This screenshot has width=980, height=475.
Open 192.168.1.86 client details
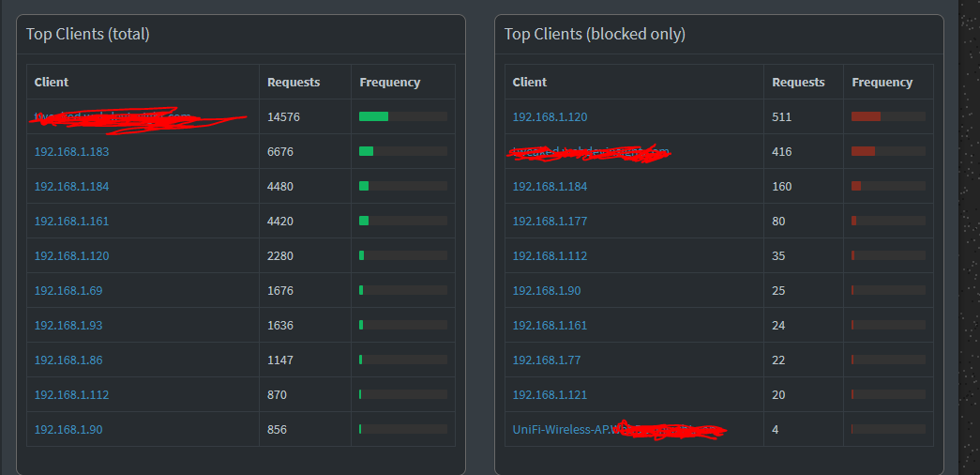(68, 360)
